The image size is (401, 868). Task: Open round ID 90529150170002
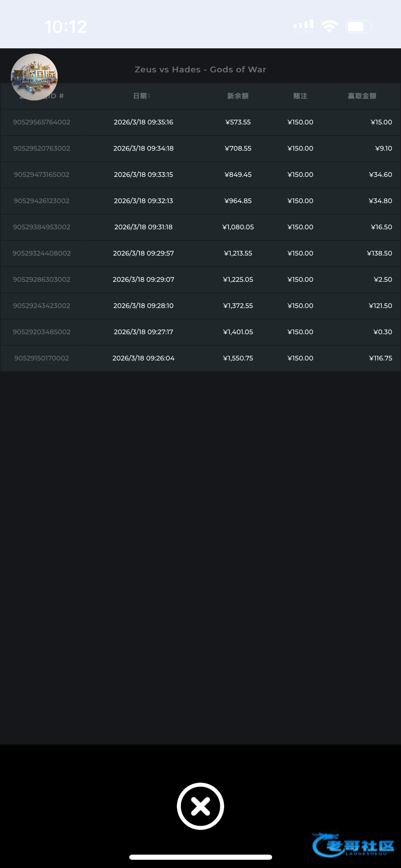41,358
